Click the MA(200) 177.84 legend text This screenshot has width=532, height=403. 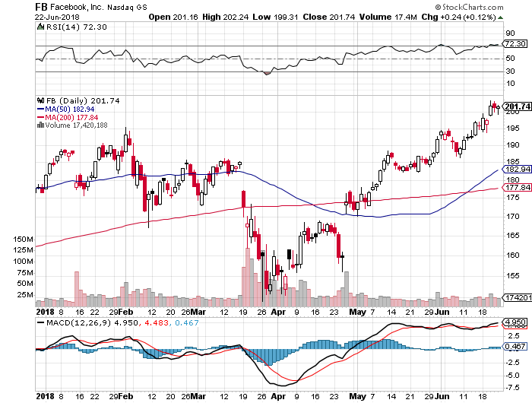point(71,117)
